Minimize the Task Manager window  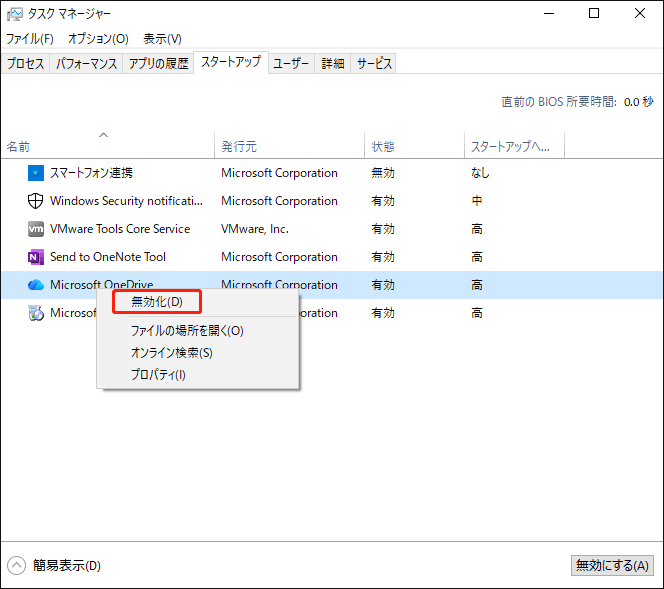point(549,14)
